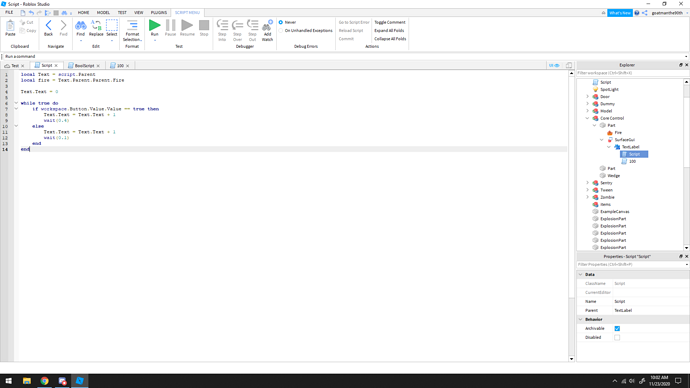Click Reload Script action
This screenshot has width=690, height=388.
click(351, 31)
